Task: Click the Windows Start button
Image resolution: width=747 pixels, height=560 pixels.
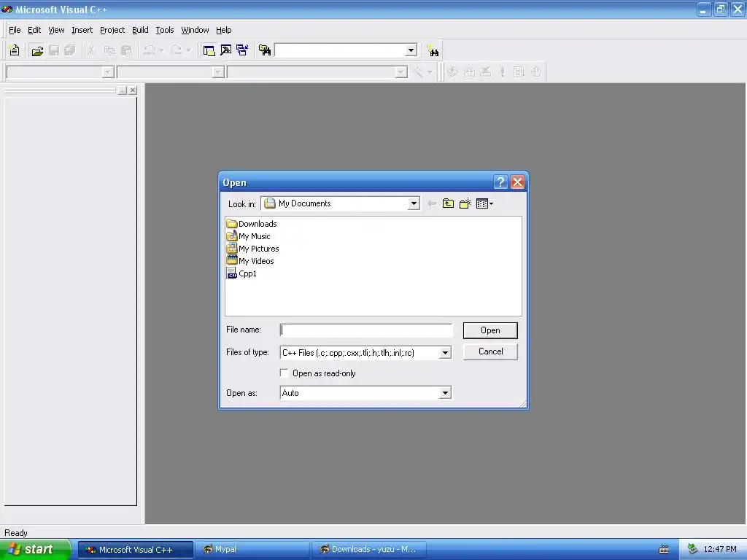Action: coord(35,550)
